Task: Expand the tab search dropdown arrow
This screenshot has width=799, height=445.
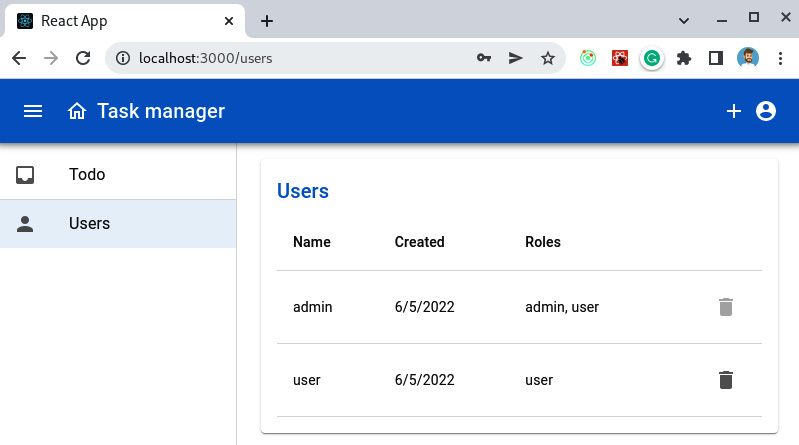Action: pos(684,20)
